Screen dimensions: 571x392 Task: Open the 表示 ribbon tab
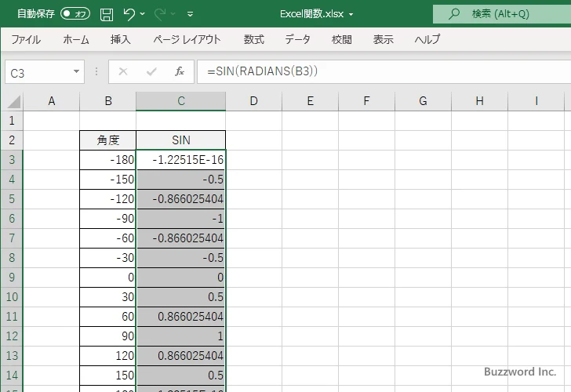click(x=383, y=39)
